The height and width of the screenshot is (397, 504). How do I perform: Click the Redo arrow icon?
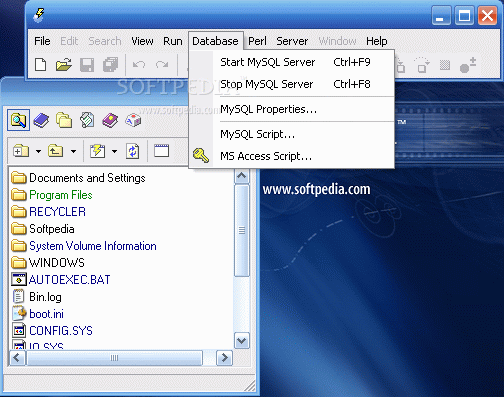point(162,64)
